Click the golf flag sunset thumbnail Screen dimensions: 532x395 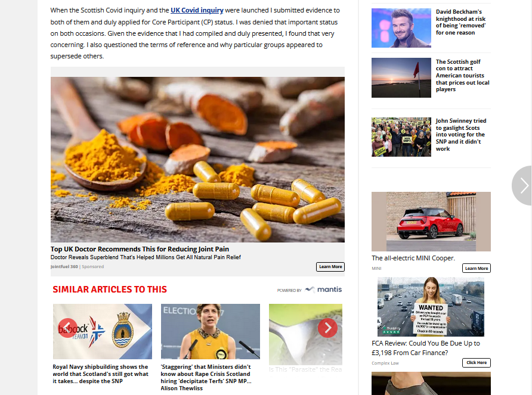(x=401, y=77)
